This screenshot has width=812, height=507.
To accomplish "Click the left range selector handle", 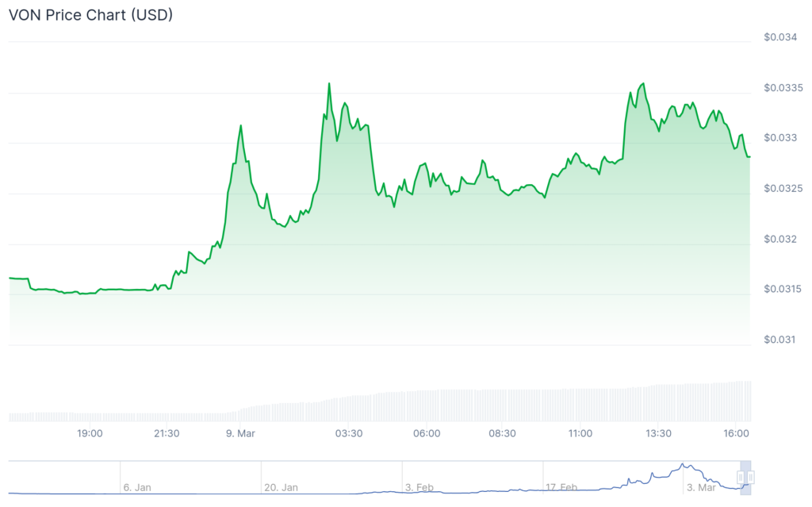I will point(741,477).
